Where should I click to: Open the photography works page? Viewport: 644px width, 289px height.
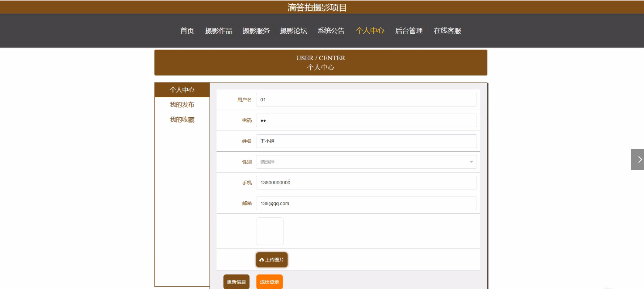pos(219,31)
